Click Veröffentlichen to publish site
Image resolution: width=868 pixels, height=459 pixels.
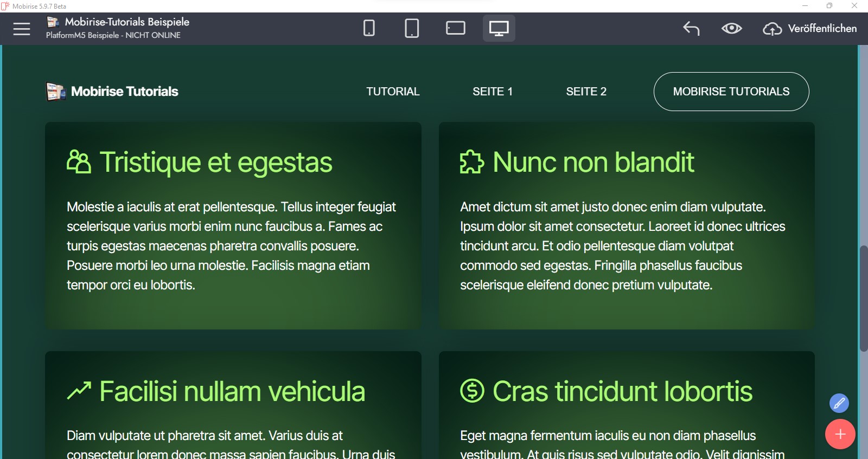point(810,29)
